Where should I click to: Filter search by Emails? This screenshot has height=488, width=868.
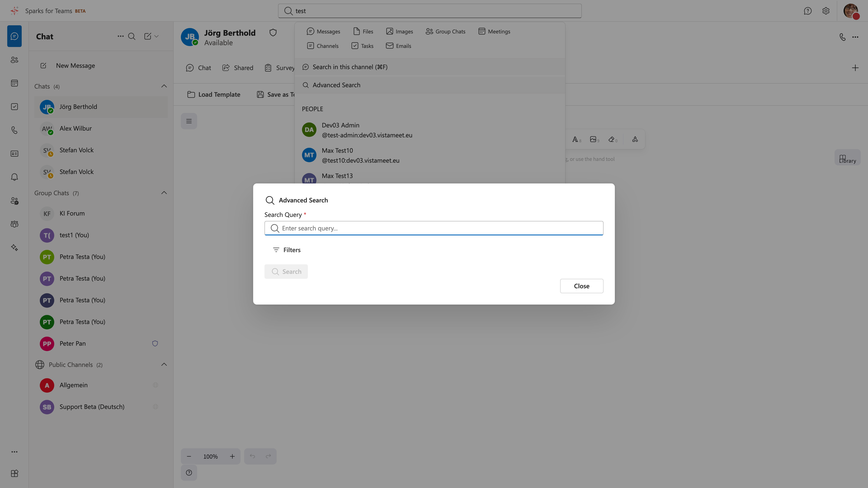tap(398, 46)
